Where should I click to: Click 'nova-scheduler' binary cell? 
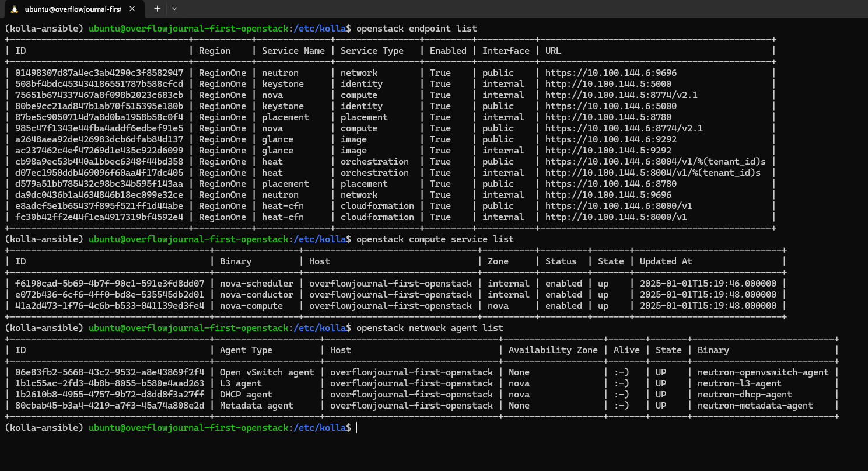257,284
